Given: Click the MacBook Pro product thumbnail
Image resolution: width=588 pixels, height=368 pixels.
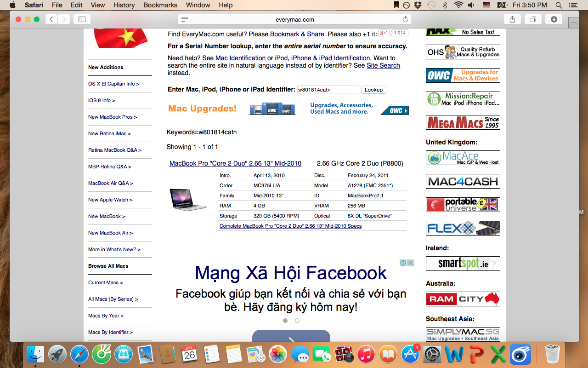Looking at the screenshot, I should (187, 200).
